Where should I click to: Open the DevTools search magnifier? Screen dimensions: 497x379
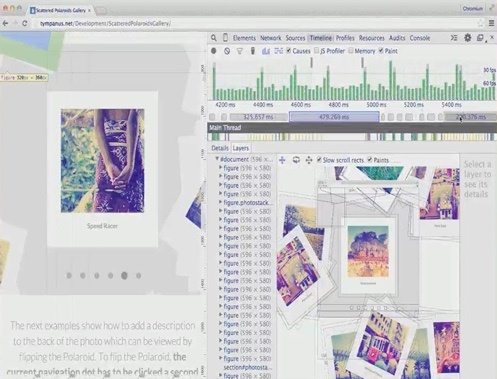pos(214,38)
